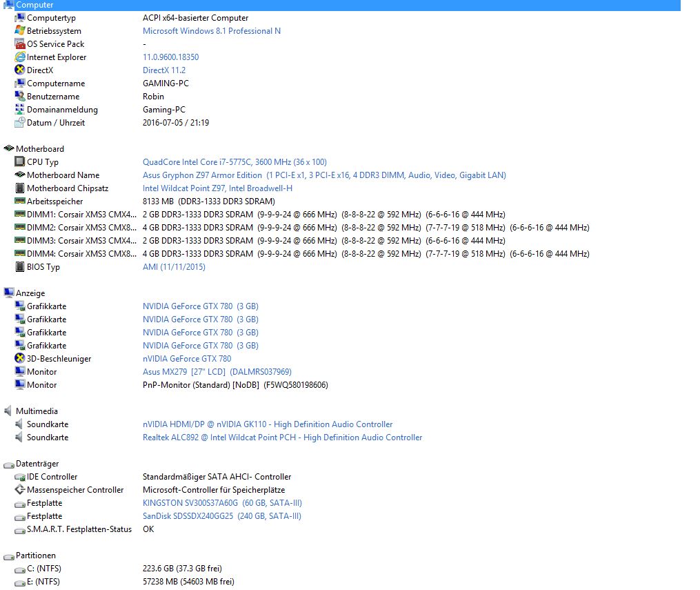700x590 pixels.
Task: Select the Motherboard section header
Action: tap(40, 149)
